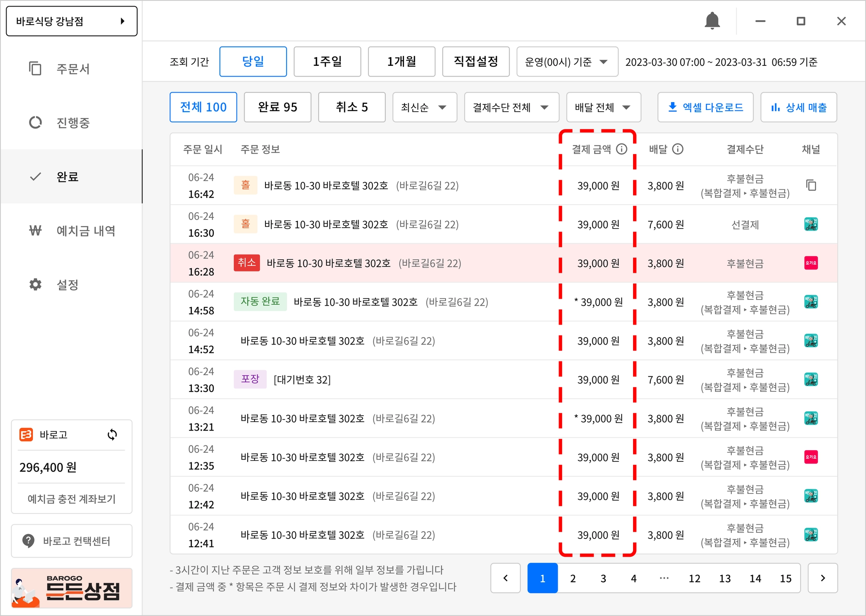Screen dimensions: 866x616
Task: Open the 최신순 sort dropdown
Action: coord(424,107)
